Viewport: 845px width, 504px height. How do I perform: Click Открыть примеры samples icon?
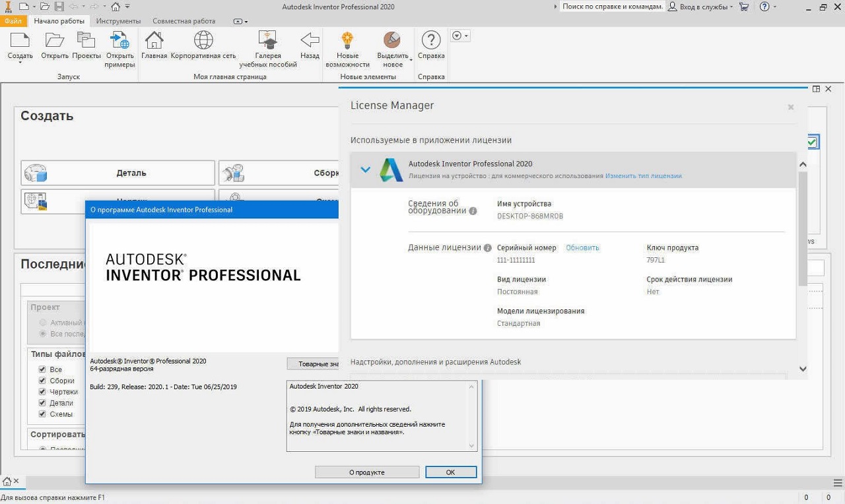point(119,40)
